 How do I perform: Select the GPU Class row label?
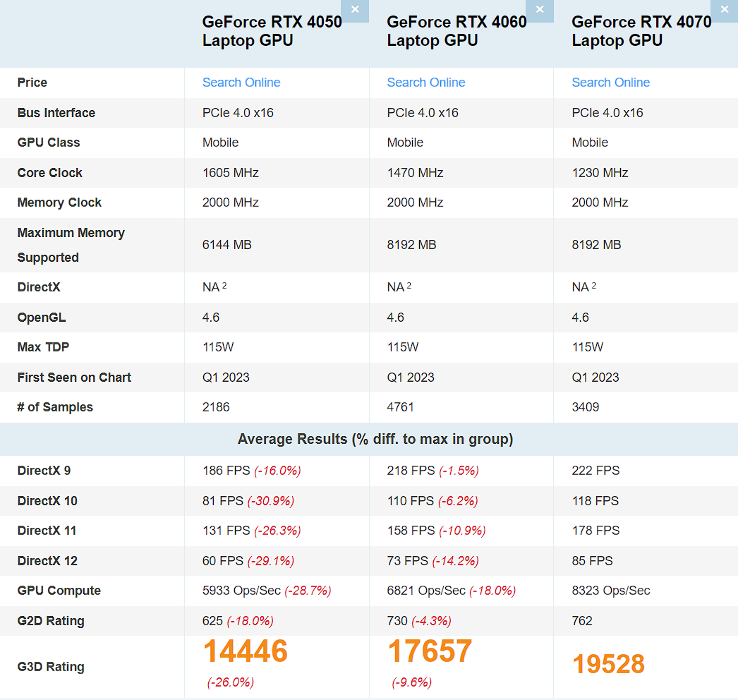point(49,143)
